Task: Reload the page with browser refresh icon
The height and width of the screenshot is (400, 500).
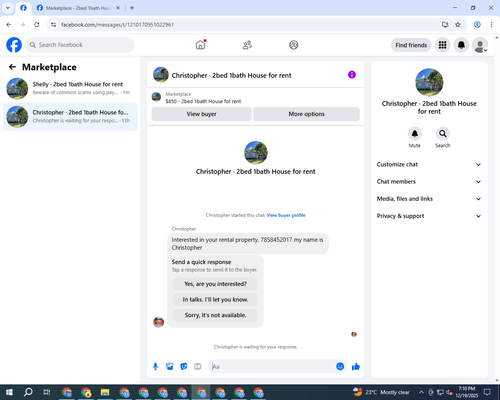Action: tap(37, 25)
